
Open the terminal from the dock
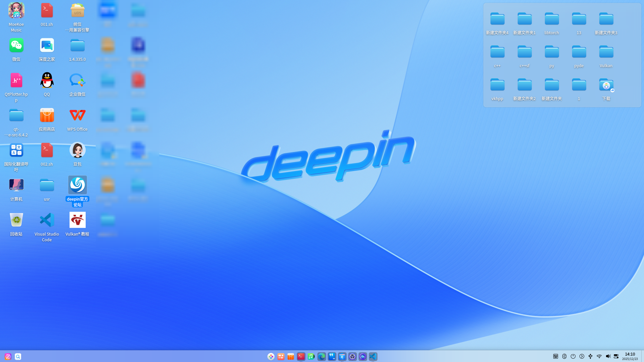coord(301,356)
